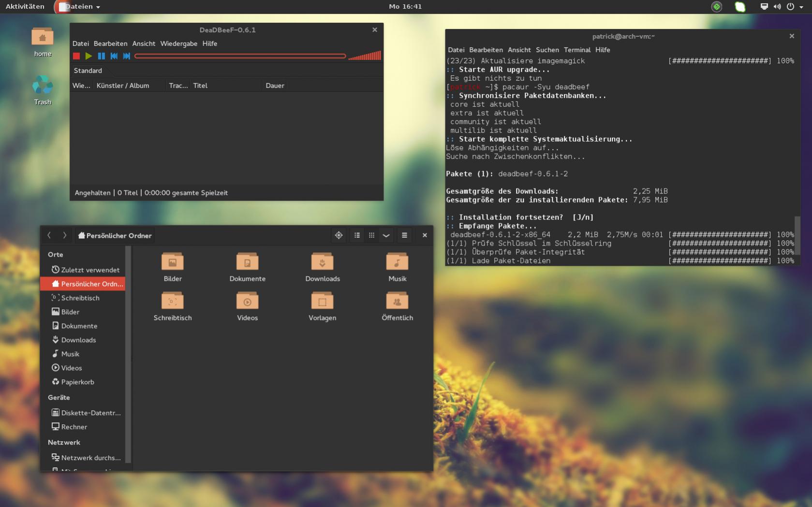Open the Dateien app menu in the top bar
812x507 pixels.
79,6
